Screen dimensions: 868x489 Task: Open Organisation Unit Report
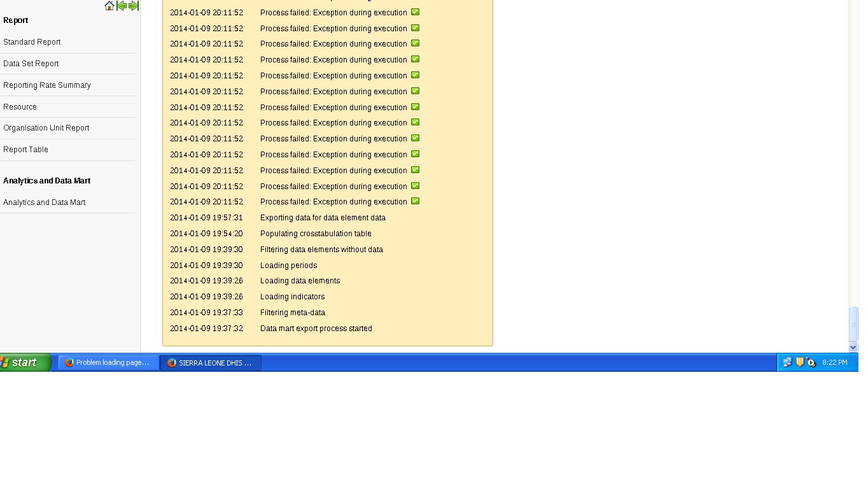point(46,128)
